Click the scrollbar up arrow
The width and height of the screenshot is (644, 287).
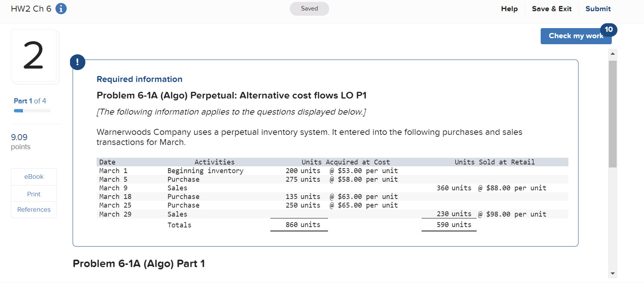[x=612, y=53]
